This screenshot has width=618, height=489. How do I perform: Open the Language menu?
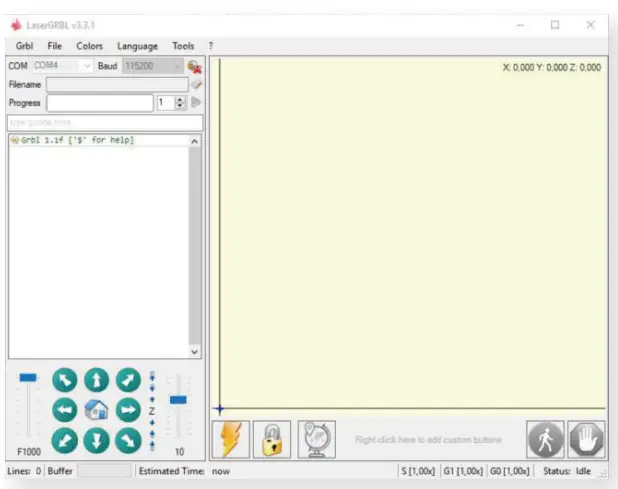[x=138, y=46]
